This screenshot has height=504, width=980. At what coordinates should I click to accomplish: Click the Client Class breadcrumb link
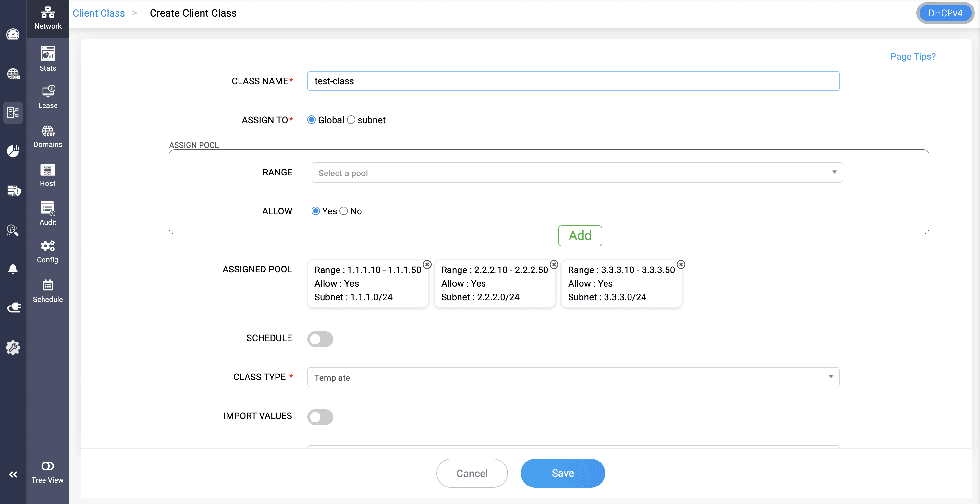tap(99, 13)
